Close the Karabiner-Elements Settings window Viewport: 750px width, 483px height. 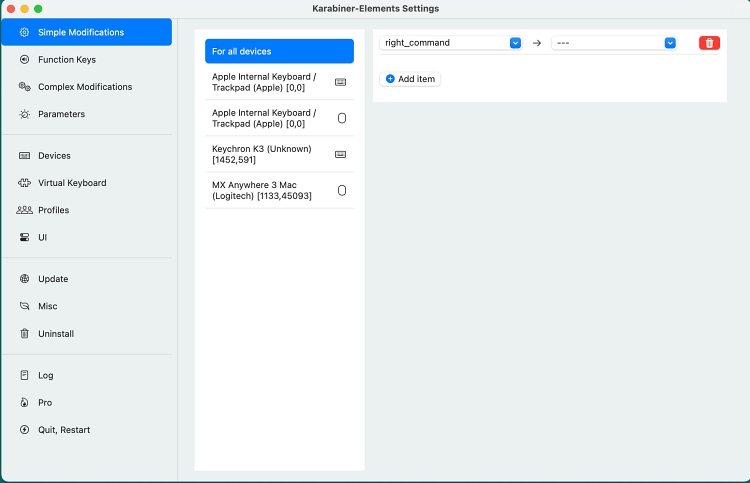(11, 9)
